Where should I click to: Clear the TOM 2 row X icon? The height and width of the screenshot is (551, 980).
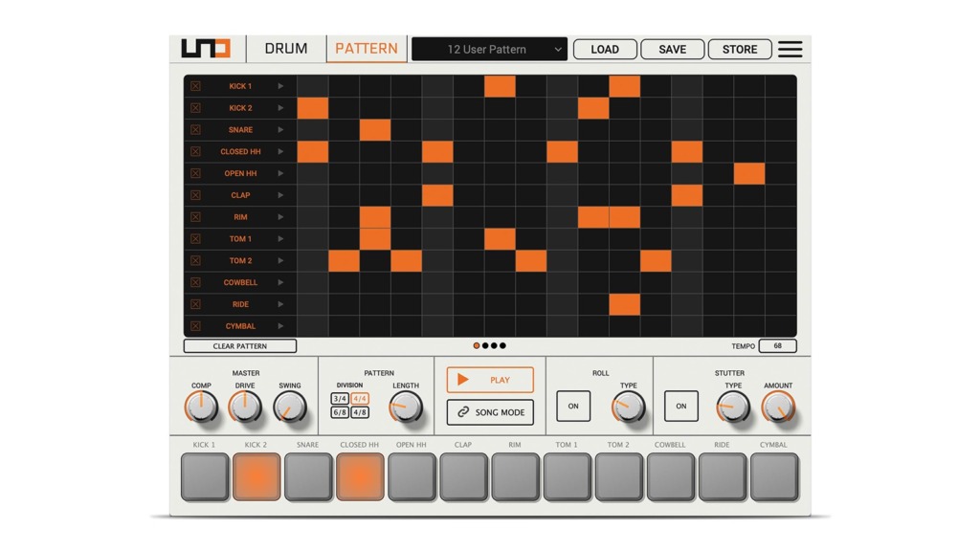click(195, 260)
